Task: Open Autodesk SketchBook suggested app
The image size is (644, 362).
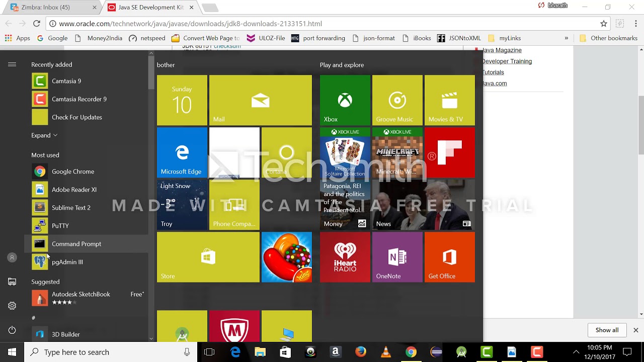Action: point(86,298)
